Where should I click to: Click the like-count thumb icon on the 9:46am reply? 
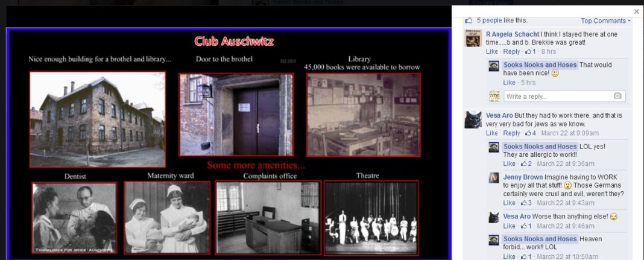coord(523,226)
